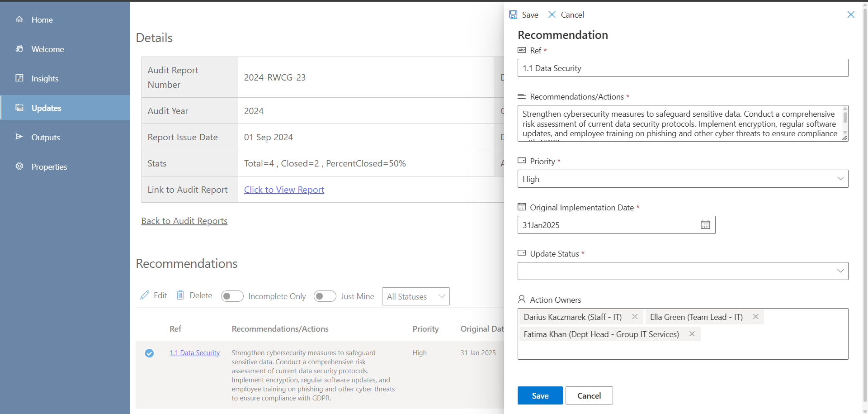Click the trash Delete icon

[x=180, y=295]
